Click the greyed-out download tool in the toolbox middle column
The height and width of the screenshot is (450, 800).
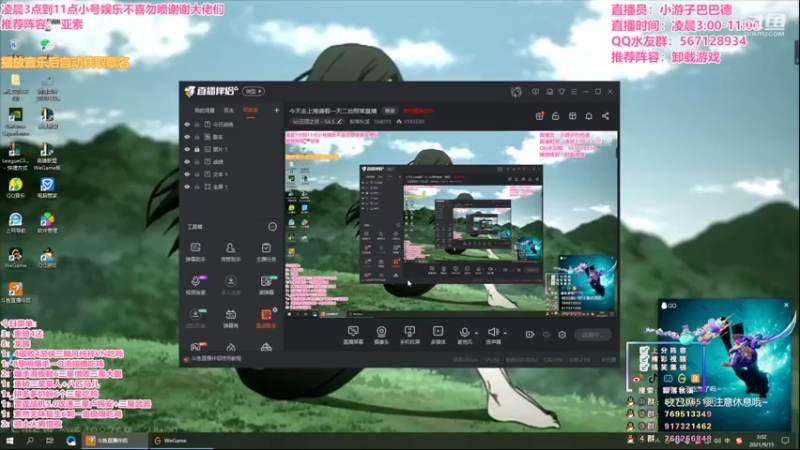(x=231, y=285)
